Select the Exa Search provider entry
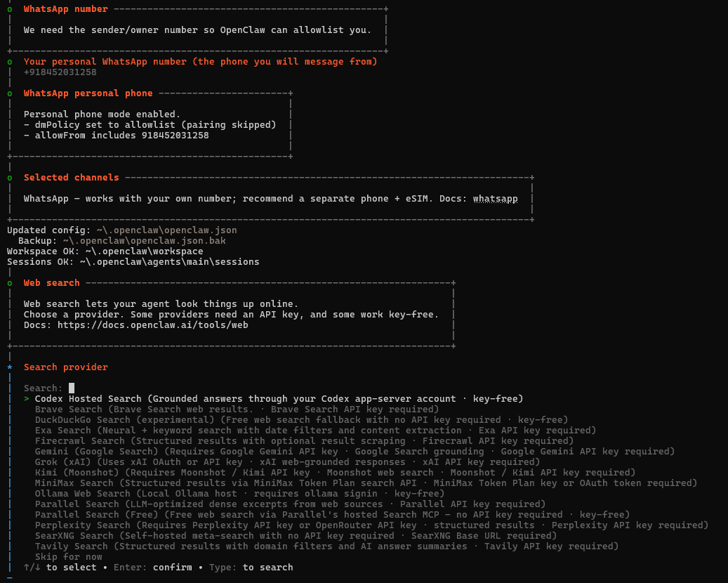The width and height of the screenshot is (728, 583). click(315, 430)
